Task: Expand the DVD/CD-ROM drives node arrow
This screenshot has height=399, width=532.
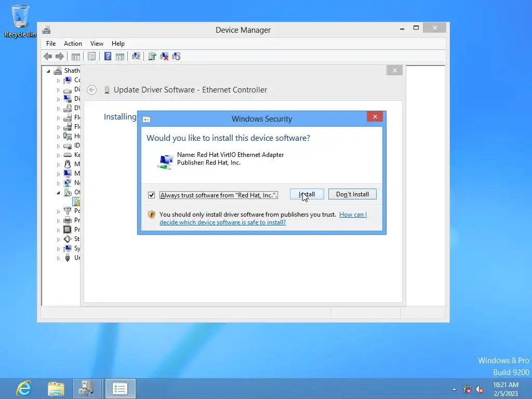Action: click(58, 109)
